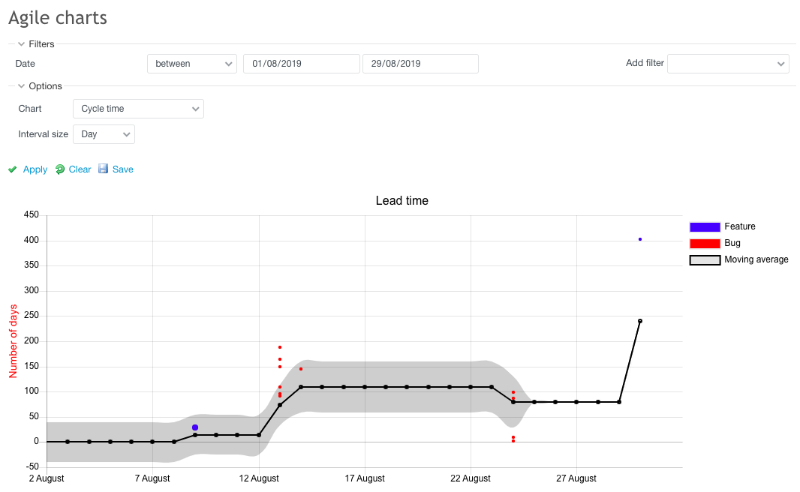Image resolution: width=800 pixels, height=492 pixels.
Task: Click the final moving average point at the line's peak
Action: click(640, 321)
